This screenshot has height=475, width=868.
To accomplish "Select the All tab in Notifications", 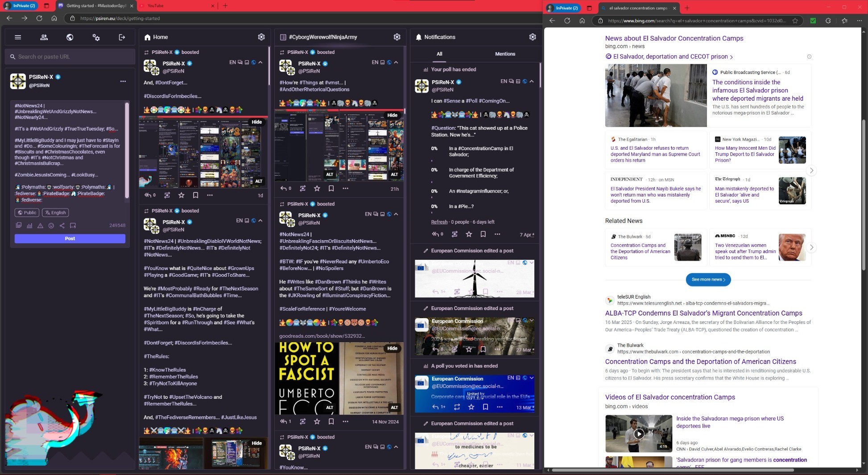I will [x=439, y=54].
